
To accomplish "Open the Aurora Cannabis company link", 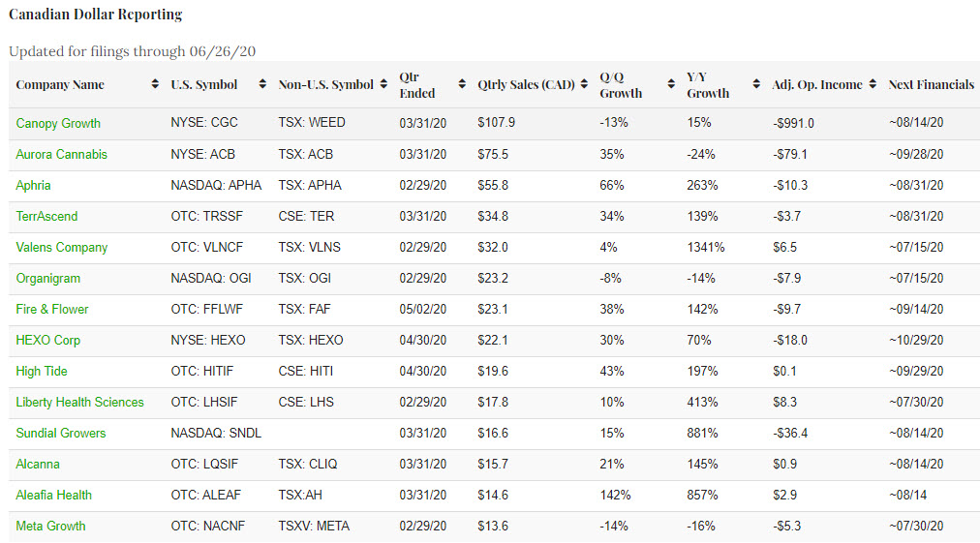I will click(61, 154).
